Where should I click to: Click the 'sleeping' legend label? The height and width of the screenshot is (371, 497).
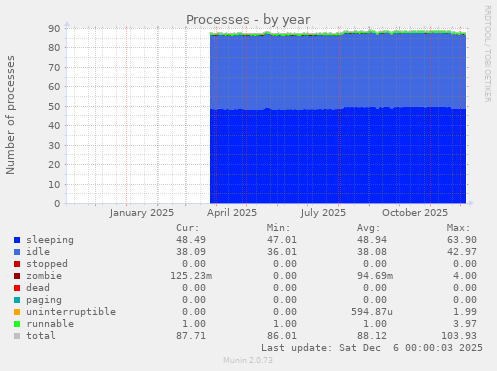click(50, 240)
